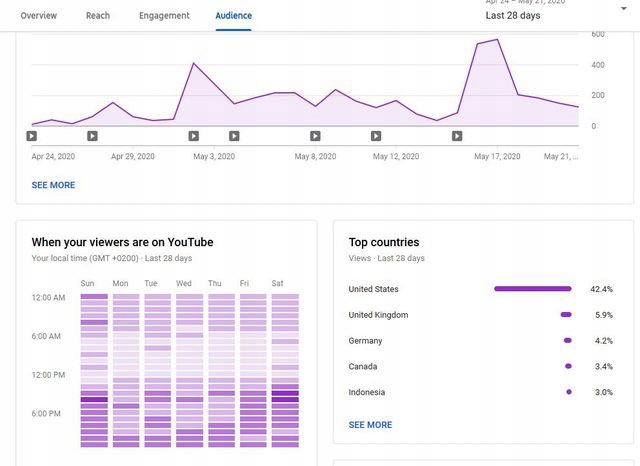Click the Apr 24, 2020 axis label
Image resolution: width=640 pixels, height=466 pixels.
tap(53, 156)
